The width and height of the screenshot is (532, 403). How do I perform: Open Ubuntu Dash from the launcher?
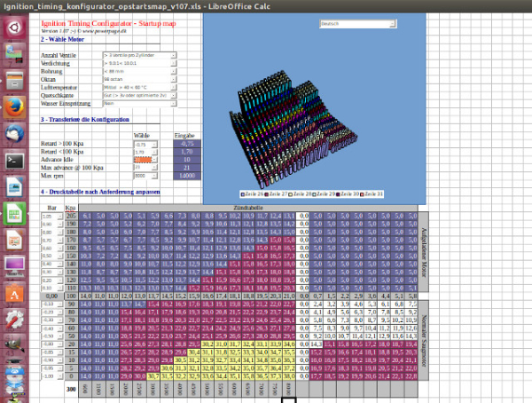coord(15,27)
